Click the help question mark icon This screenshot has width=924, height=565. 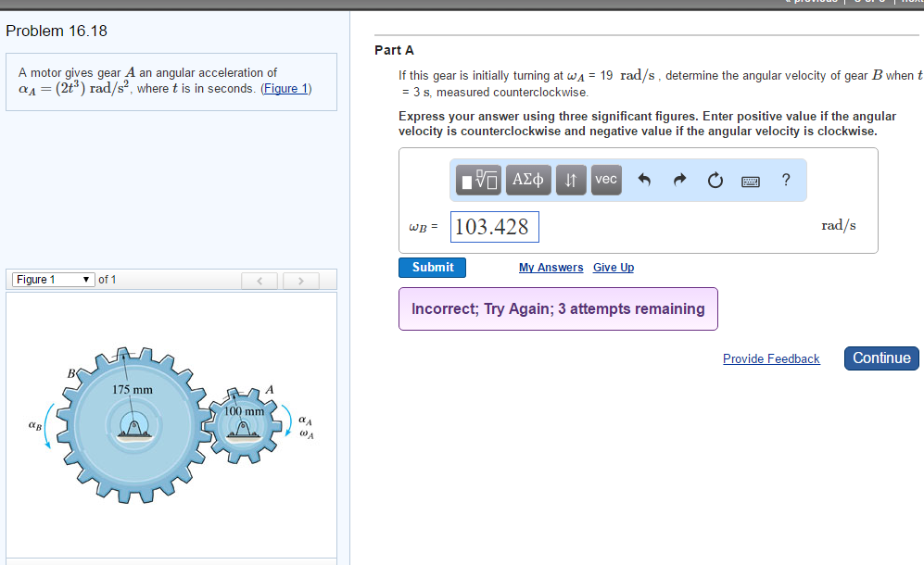click(785, 180)
